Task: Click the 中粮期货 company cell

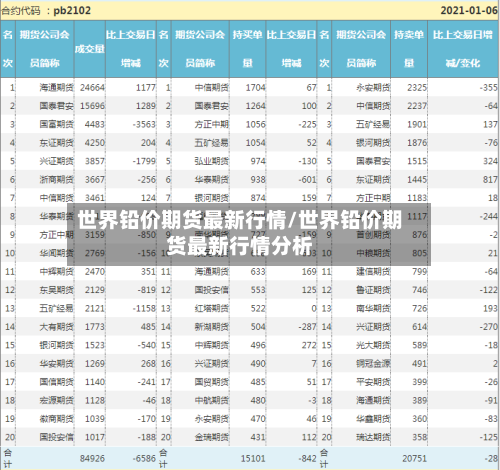Action: point(373,253)
